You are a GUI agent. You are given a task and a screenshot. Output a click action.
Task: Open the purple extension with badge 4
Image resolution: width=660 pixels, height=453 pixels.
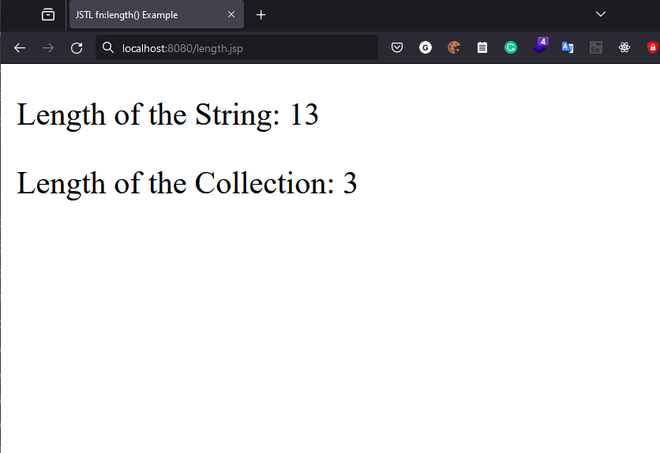tap(540, 46)
